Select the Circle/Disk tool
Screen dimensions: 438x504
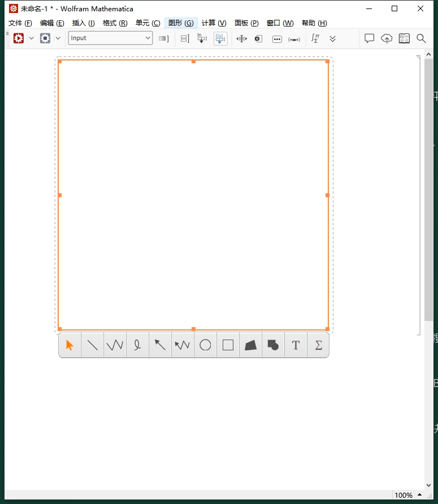205,345
